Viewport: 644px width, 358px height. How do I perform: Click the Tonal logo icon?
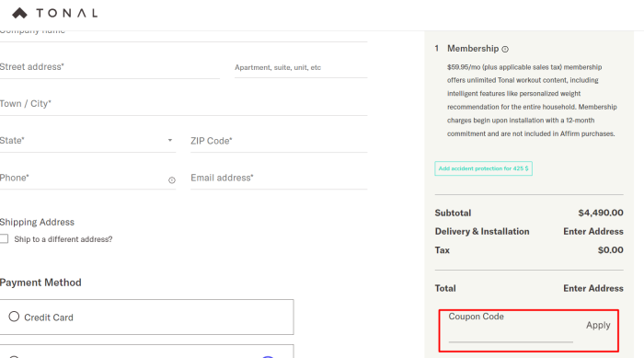click(x=19, y=13)
